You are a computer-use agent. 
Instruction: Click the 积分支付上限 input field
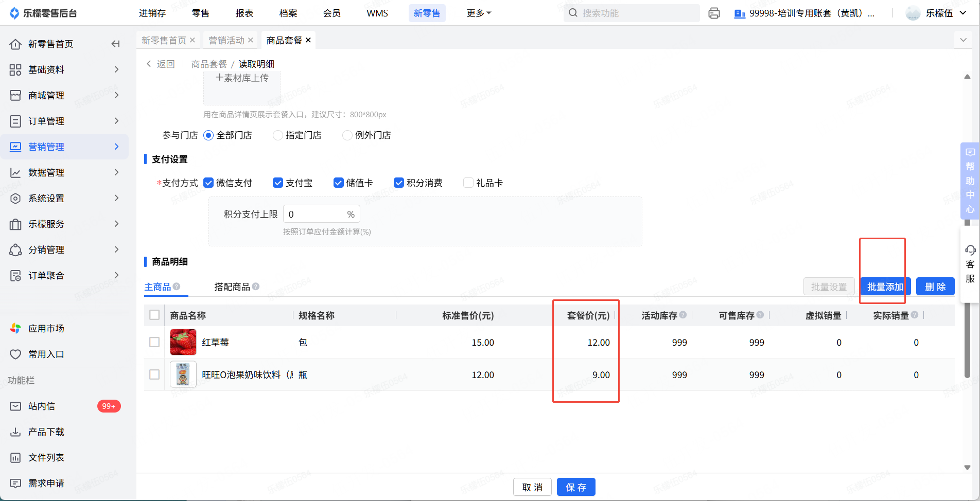point(322,214)
